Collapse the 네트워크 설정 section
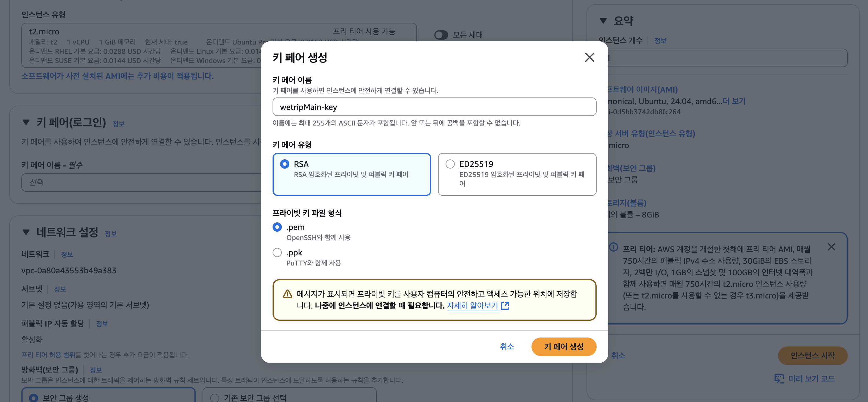The height and width of the screenshot is (402, 868). 26,232
